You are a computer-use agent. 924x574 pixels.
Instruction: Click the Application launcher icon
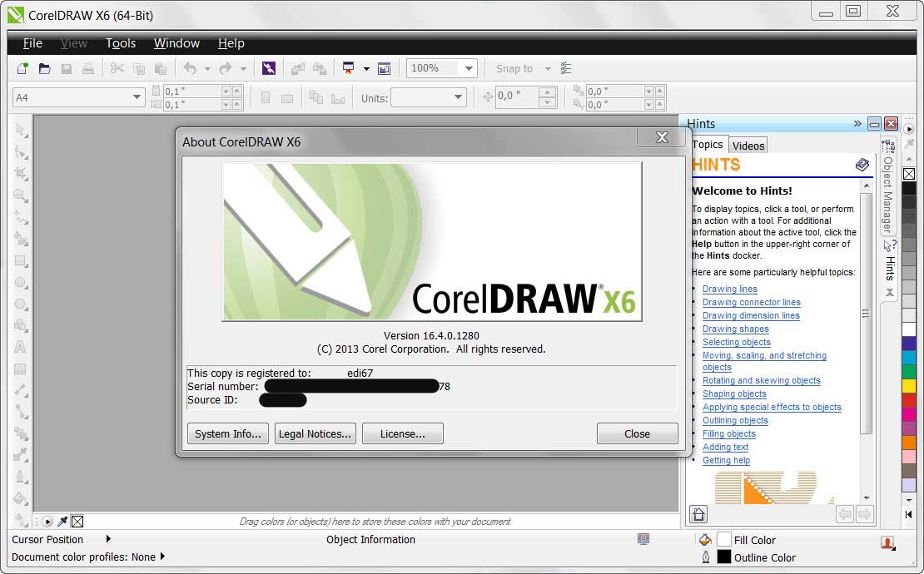pyautogui.click(x=348, y=68)
